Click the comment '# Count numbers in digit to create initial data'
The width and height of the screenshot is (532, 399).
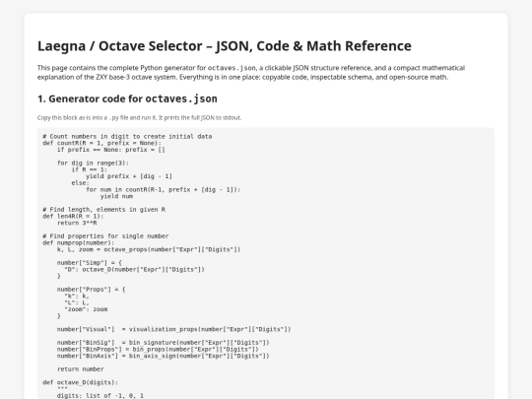127,136
